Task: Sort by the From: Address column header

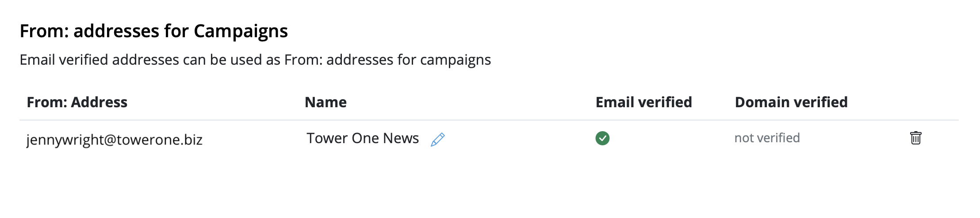Action: point(77,102)
